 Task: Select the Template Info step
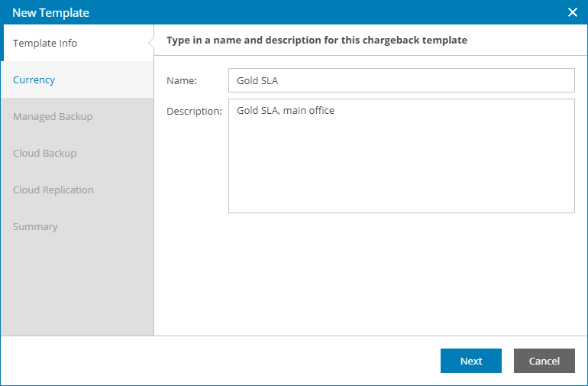coord(45,43)
